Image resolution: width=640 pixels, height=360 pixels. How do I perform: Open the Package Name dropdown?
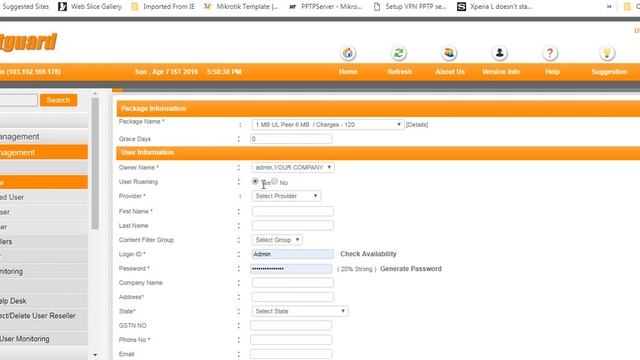(328, 124)
